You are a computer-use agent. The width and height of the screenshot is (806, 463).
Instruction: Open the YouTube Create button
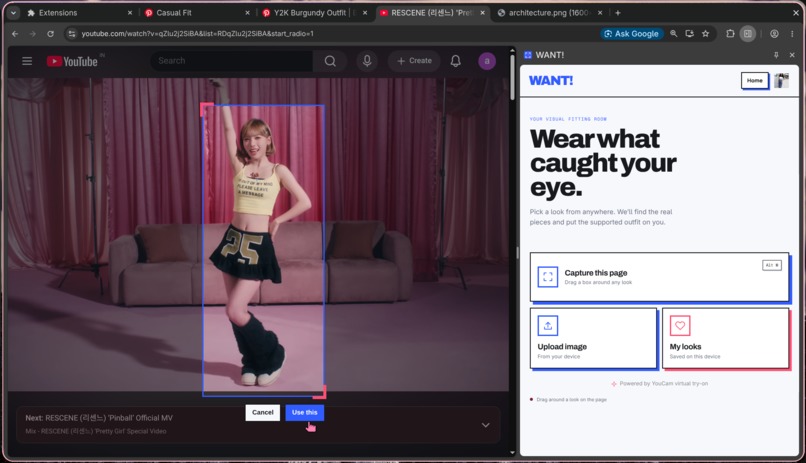click(x=414, y=61)
